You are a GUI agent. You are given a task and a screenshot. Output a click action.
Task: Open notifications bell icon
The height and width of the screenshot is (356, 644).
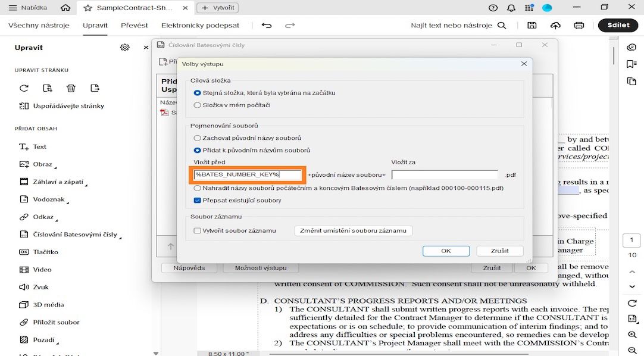[511, 8]
